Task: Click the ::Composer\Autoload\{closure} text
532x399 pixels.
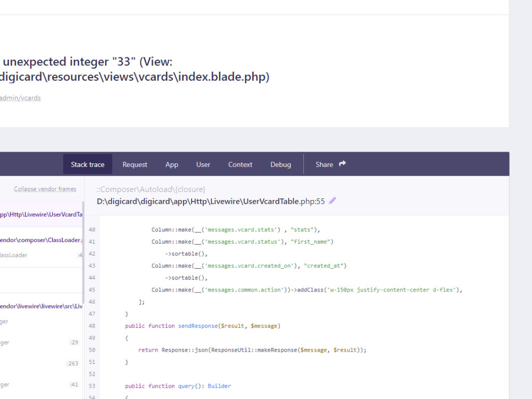Action: [x=151, y=189]
